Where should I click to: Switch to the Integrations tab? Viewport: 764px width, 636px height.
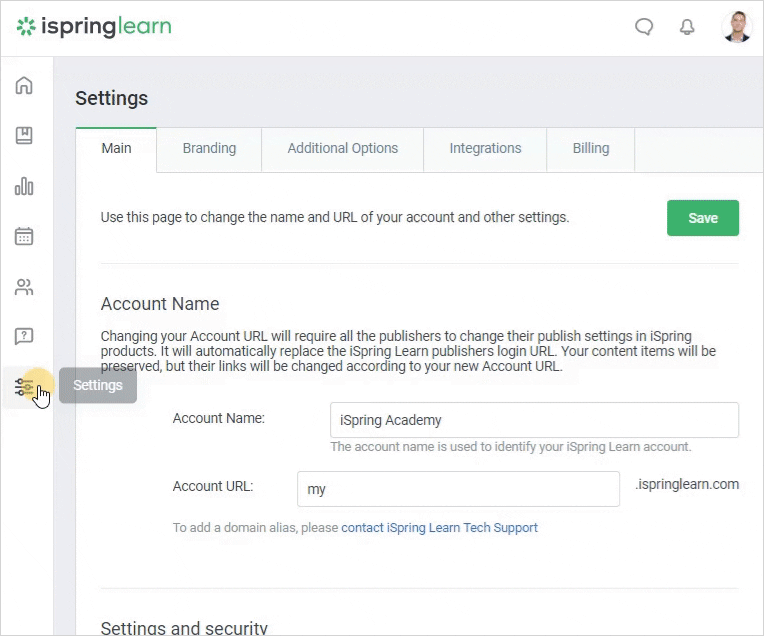pyautogui.click(x=485, y=149)
